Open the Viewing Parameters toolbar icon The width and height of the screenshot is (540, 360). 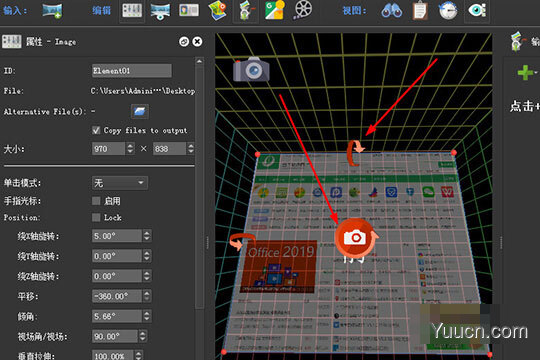[160, 11]
